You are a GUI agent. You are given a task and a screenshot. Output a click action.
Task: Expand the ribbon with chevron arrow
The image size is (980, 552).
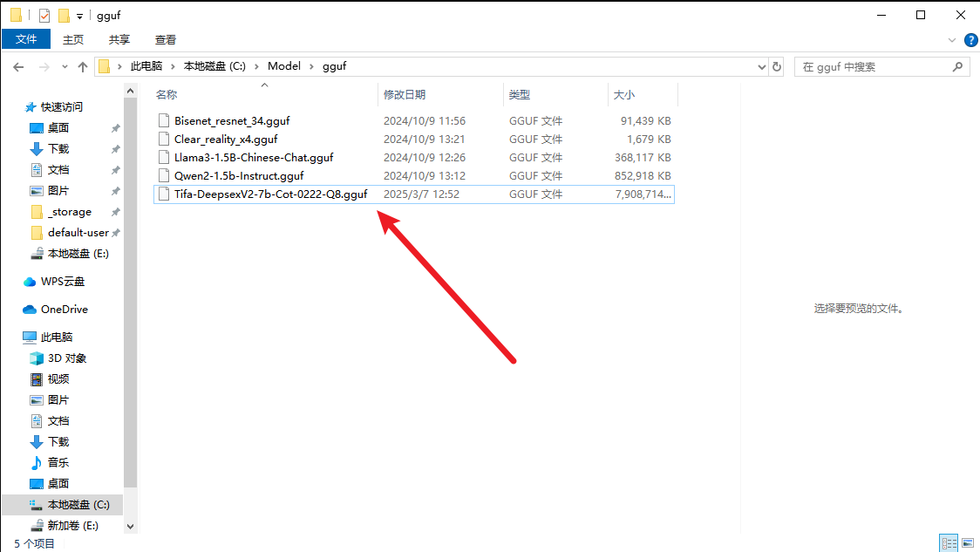(952, 39)
